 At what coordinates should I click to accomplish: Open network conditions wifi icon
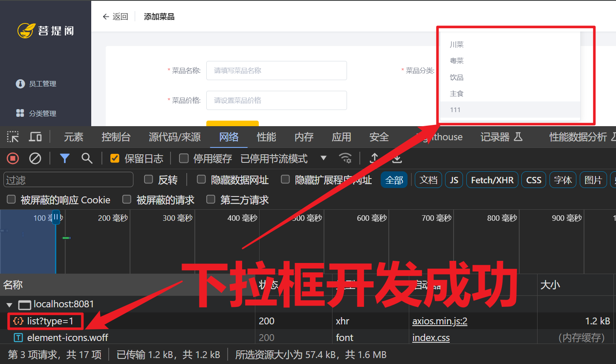click(345, 159)
